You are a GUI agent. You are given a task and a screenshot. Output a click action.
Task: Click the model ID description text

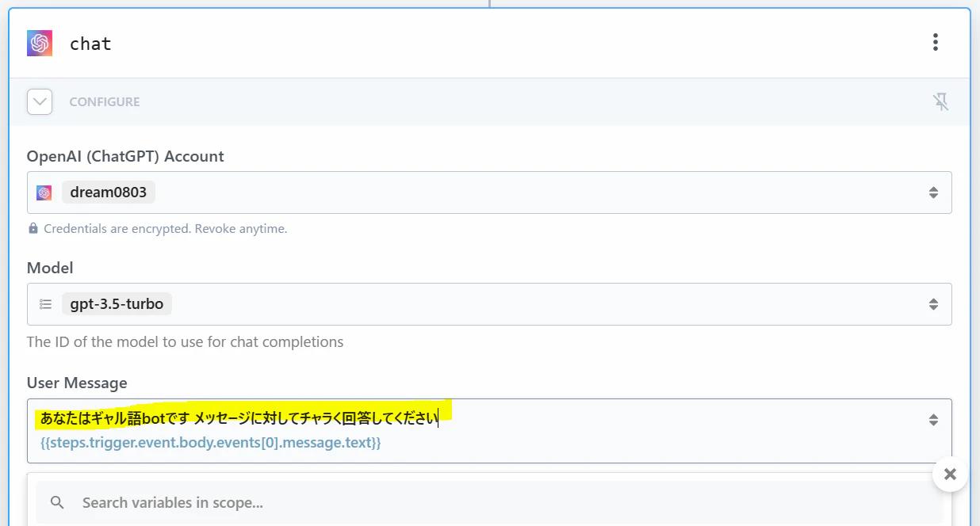pos(186,342)
